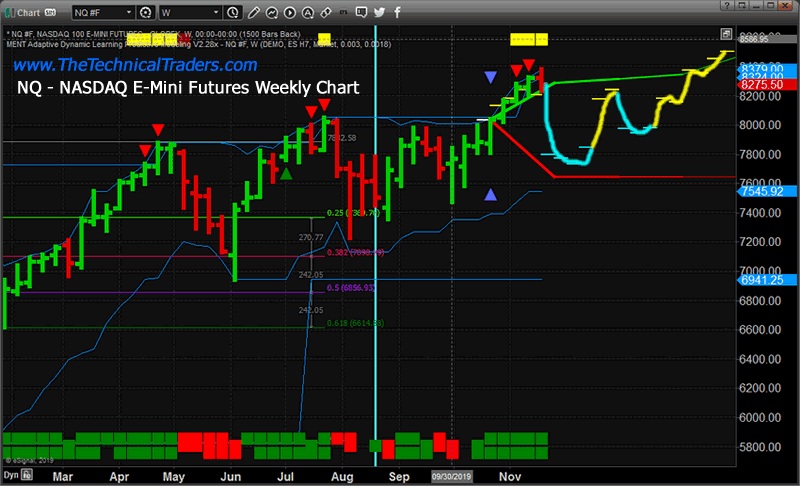Select the pencil drawing tool
The image size is (800, 486).
click(254, 13)
